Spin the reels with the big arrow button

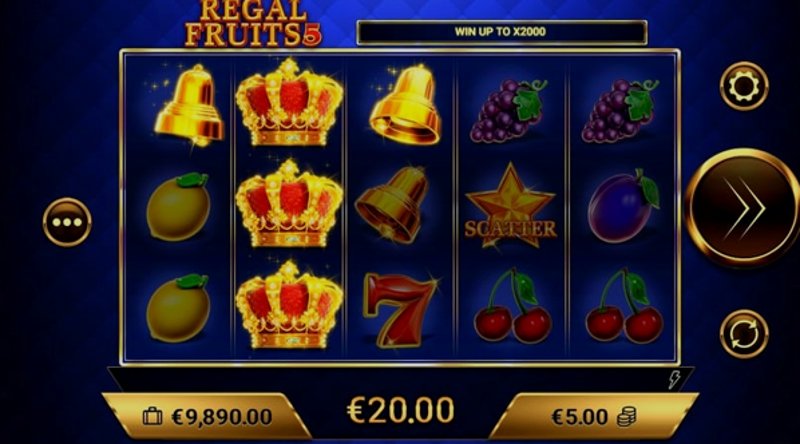[743, 207]
